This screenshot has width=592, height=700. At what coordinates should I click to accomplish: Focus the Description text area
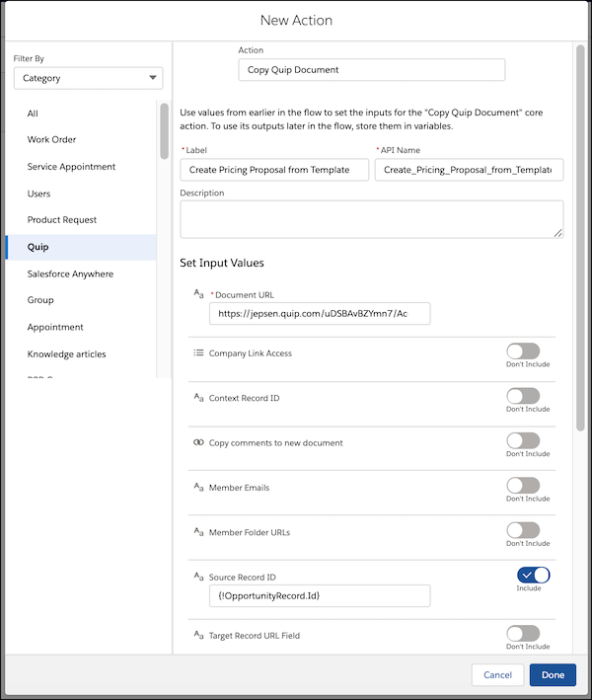(x=372, y=219)
